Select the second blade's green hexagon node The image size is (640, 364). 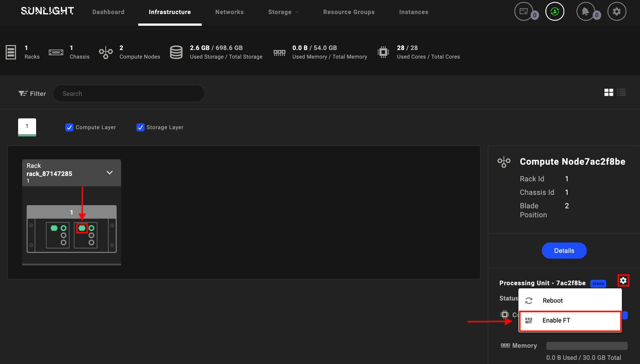tap(82, 228)
